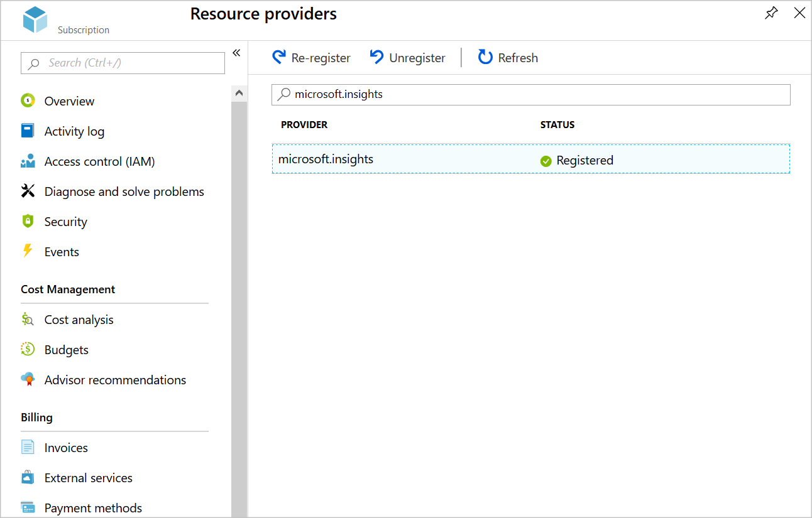Select the microsoft.insights provider row
The height and width of the screenshot is (518, 812).
[530, 159]
